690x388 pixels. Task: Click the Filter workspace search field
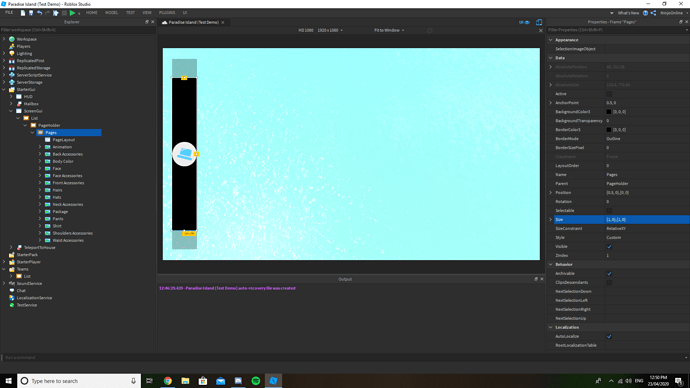pyautogui.click(x=78, y=30)
